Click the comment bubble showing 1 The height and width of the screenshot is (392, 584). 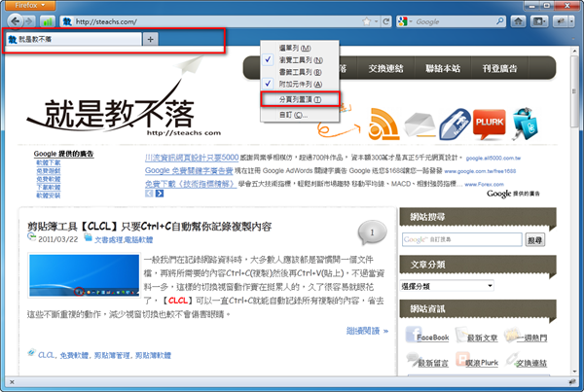372,232
